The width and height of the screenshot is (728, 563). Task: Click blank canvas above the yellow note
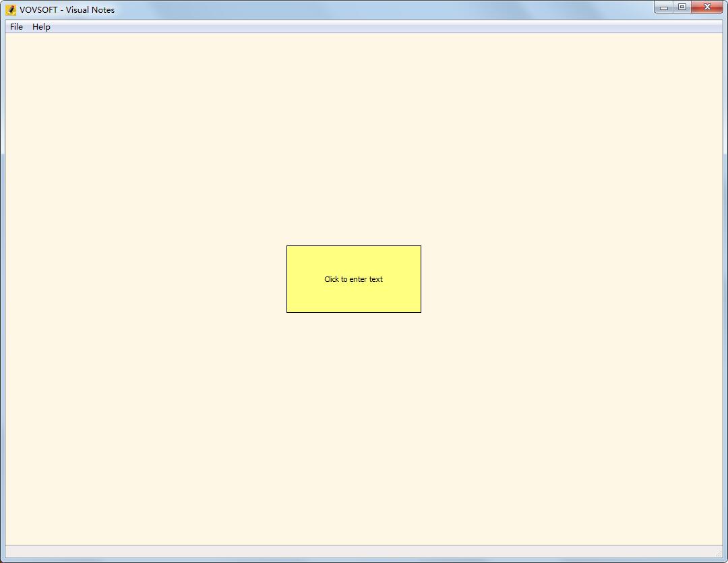click(354, 140)
